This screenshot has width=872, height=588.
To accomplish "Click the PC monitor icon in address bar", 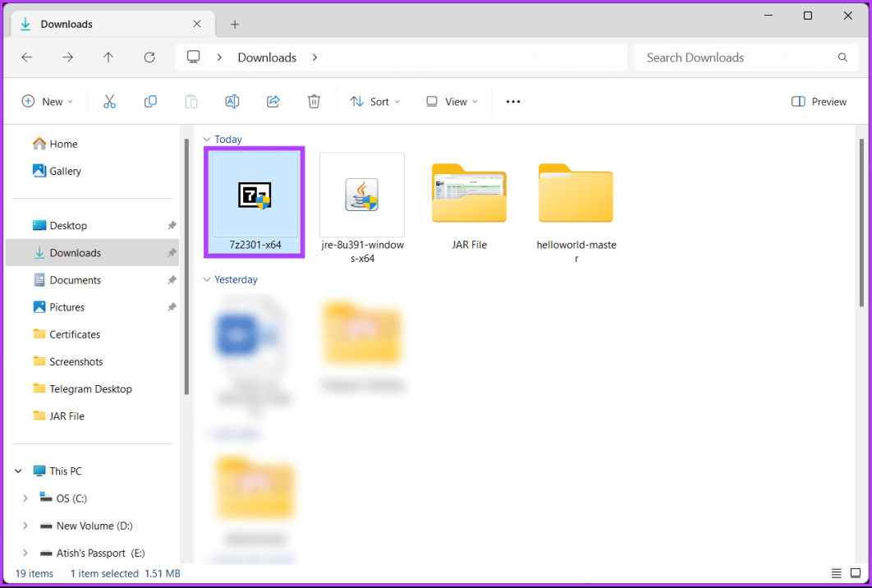I will coord(193,57).
